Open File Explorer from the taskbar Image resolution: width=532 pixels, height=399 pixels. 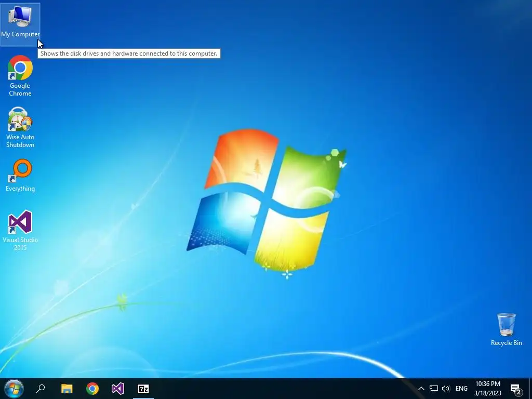(x=67, y=389)
